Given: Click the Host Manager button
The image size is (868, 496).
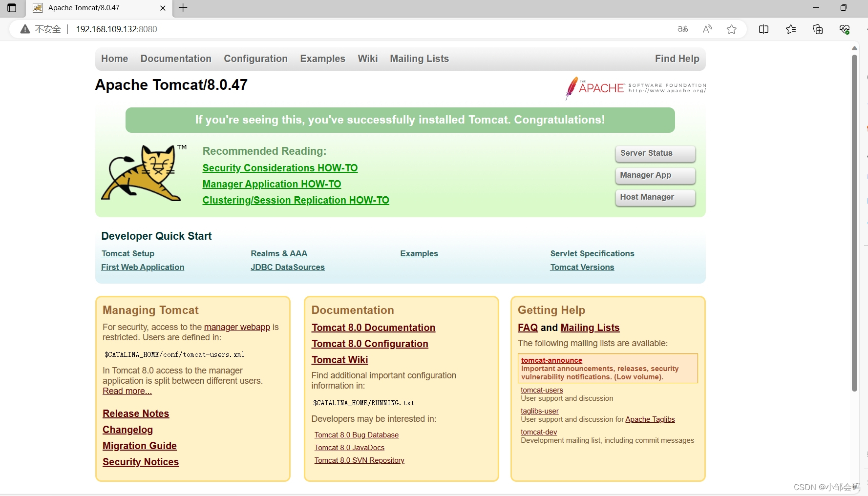Looking at the screenshot, I should point(656,197).
